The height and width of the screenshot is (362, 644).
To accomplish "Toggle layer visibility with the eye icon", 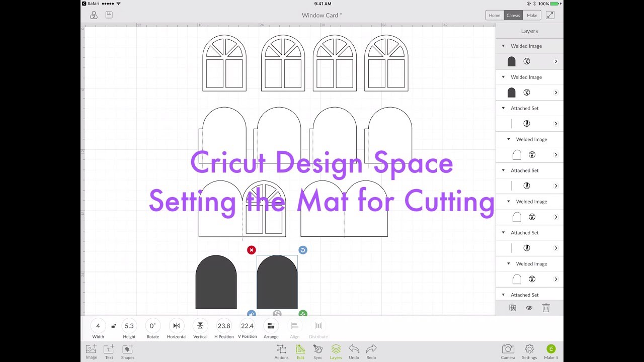I will 529,308.
